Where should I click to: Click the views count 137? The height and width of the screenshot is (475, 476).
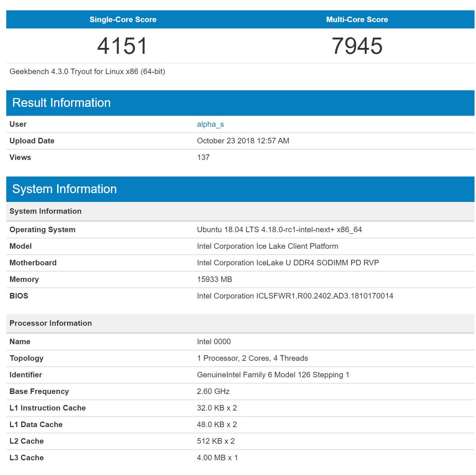(203, 157)
